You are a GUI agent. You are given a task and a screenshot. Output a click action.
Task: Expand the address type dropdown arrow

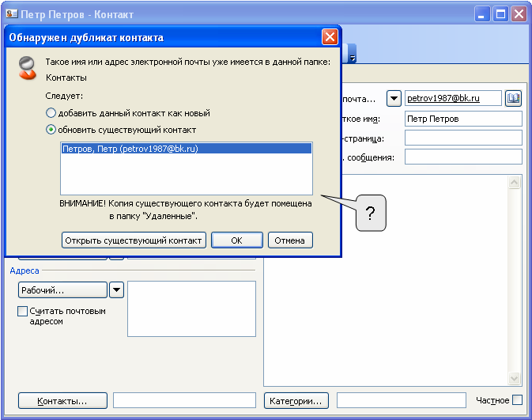[x=116, y=290]
